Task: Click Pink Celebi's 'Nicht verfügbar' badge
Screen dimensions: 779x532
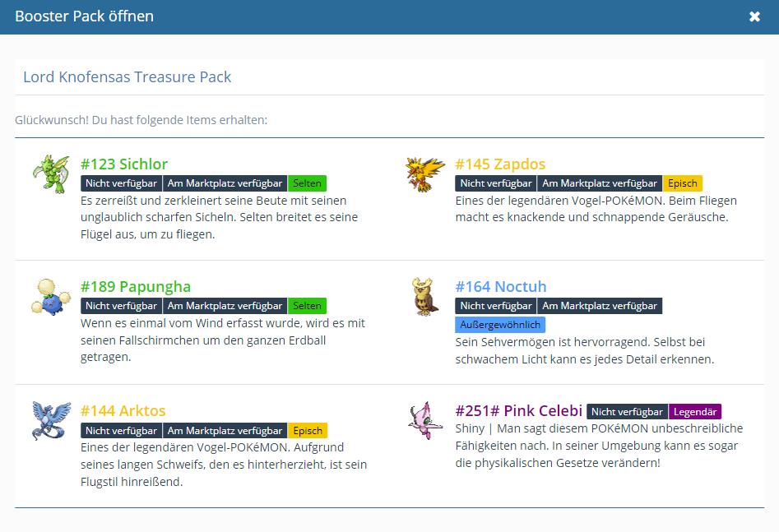Action: [x=627, y=412]
